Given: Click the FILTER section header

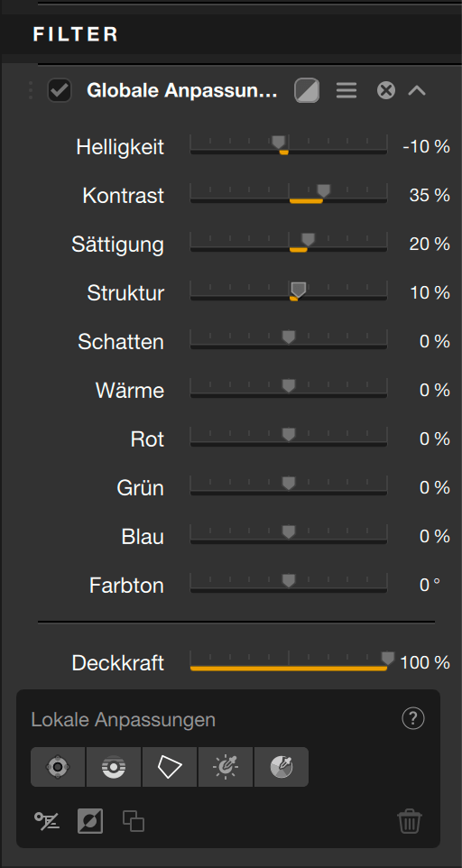Looking at the screenshot, I should click(x=76, y=34).
